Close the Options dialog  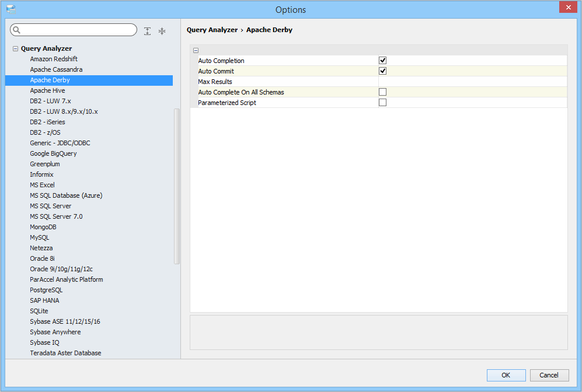coord(568,7)
